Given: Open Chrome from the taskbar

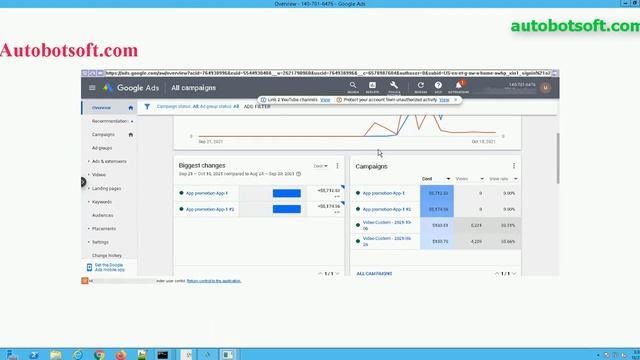Looking at the screenshot, I should [99, 355].
